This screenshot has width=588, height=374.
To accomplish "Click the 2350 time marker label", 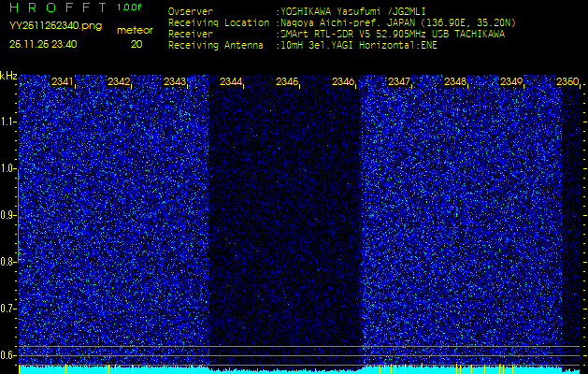I will click(x=567, y=81).
